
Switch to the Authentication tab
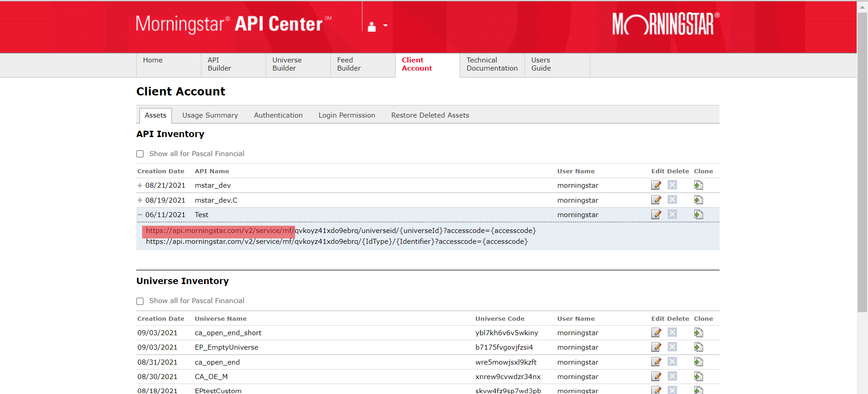(x=278, y=115)
